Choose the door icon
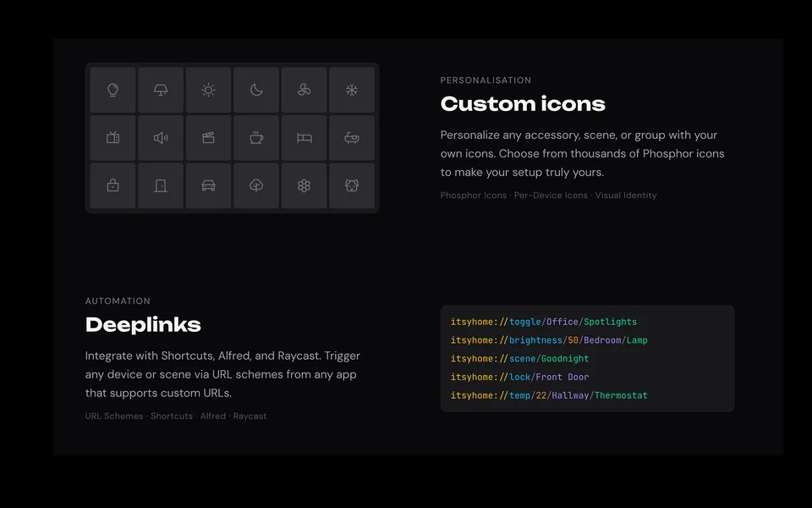This screenshot has height=508, width=812. [161, 185]
